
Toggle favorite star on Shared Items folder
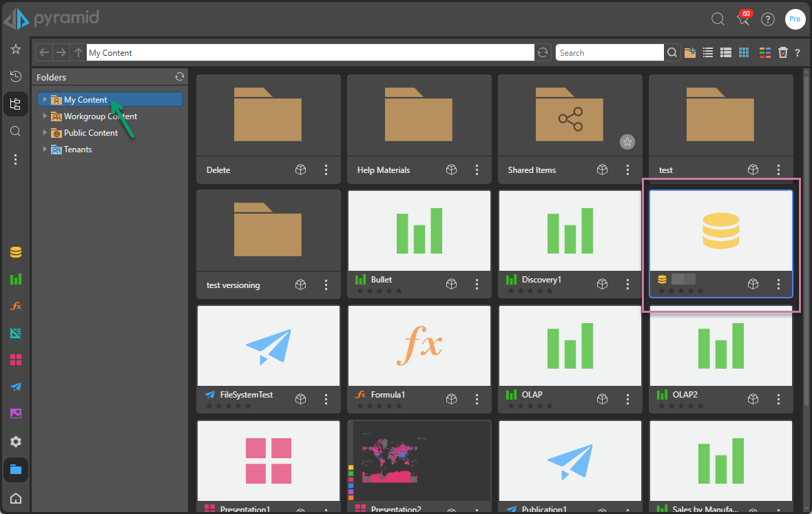[x=627, y=142]
